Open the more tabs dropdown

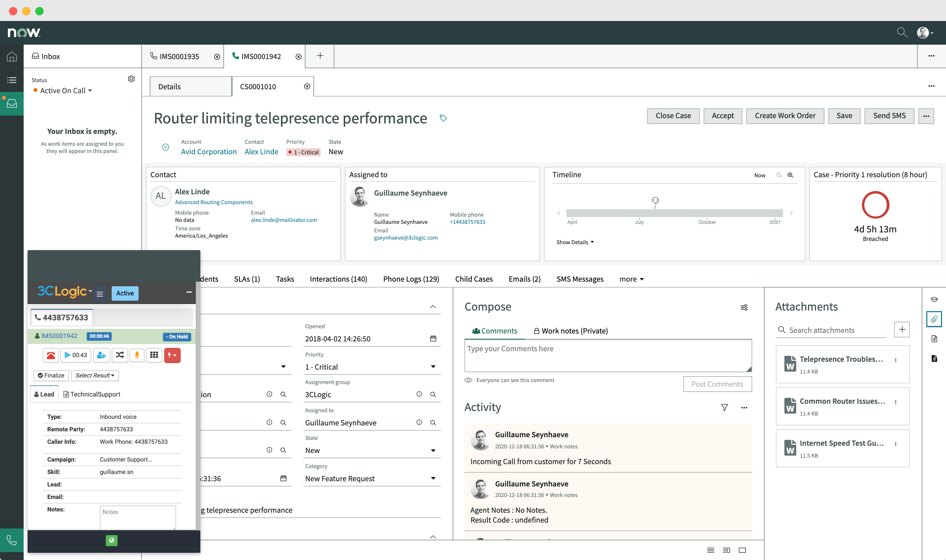(631, 279)
